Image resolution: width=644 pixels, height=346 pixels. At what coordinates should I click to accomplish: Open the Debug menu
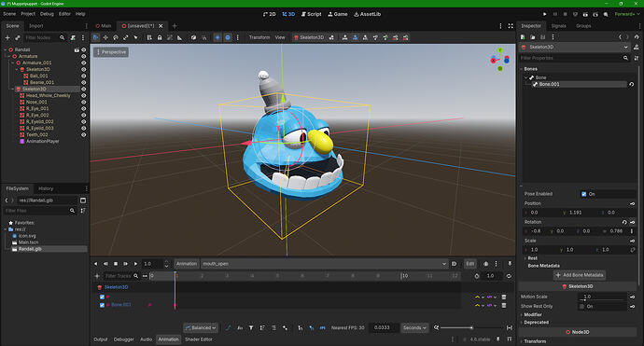pyautogui.click(x=47, y=14)
